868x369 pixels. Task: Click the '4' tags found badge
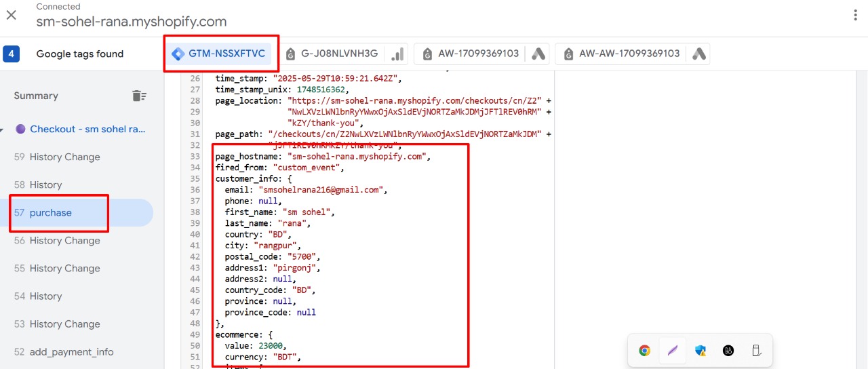[11, 54]
